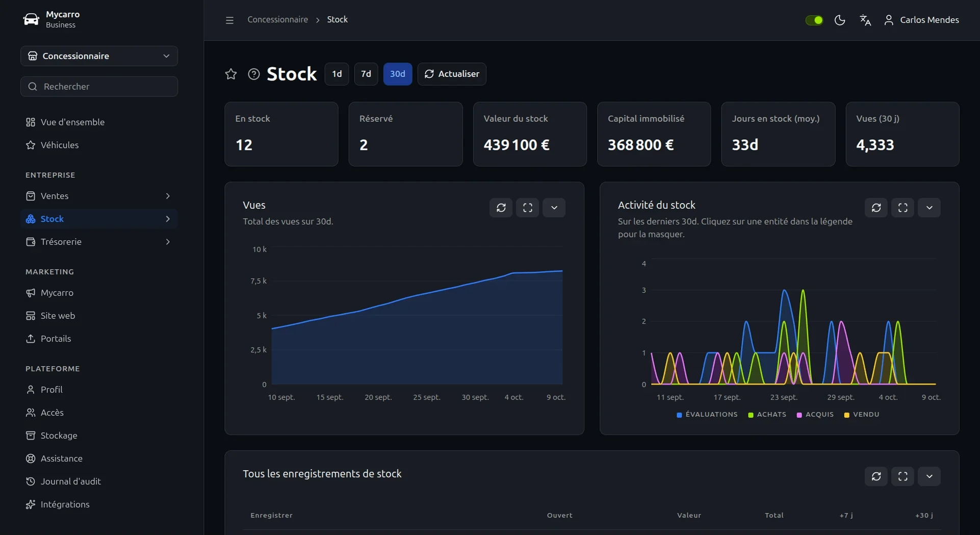Open the Concessionnaire dropdown selector

click(x=99, y=56)
